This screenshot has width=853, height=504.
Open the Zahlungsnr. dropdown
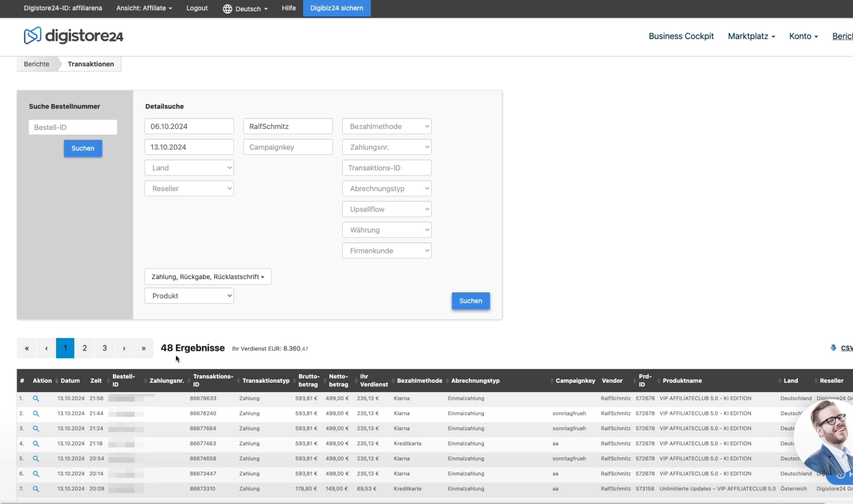pos(387,147)
